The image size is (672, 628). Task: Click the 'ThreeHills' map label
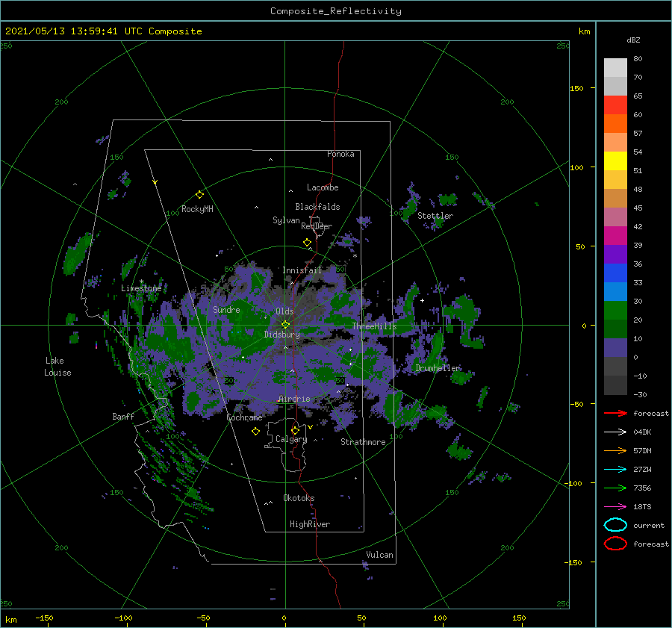(x=375, y=326)
